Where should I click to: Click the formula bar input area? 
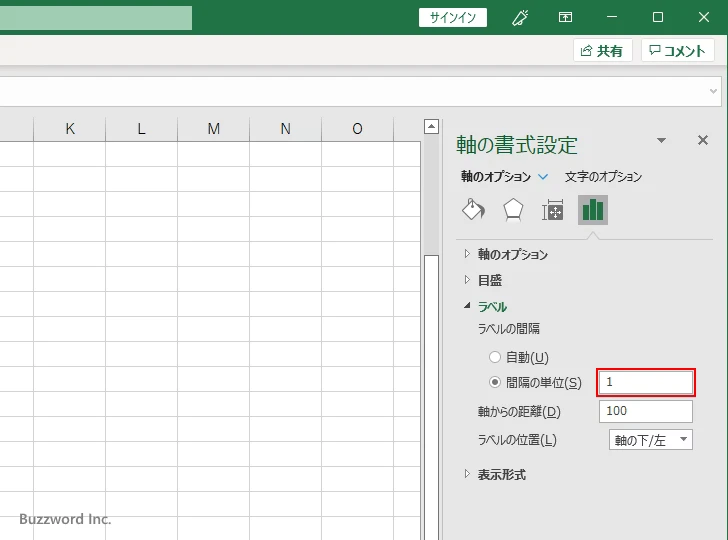coord(353,91)
